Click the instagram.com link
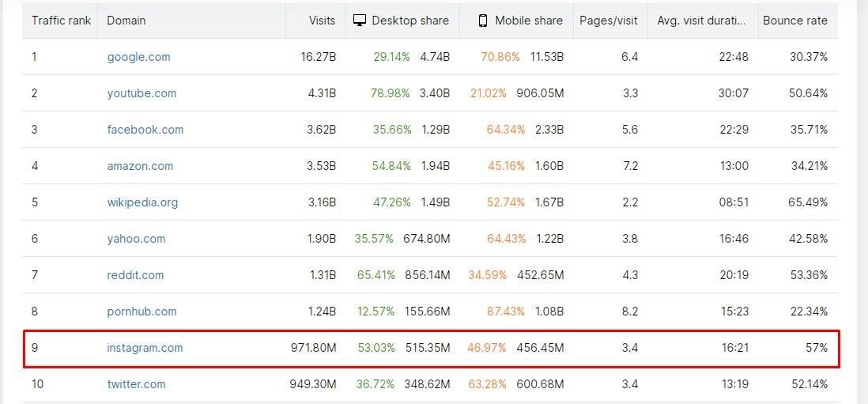 (145, 348)
